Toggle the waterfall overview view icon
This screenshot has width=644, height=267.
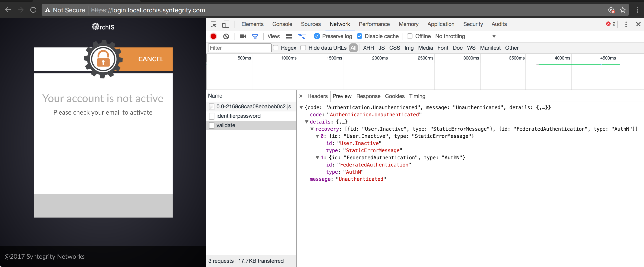coord(301,36)
